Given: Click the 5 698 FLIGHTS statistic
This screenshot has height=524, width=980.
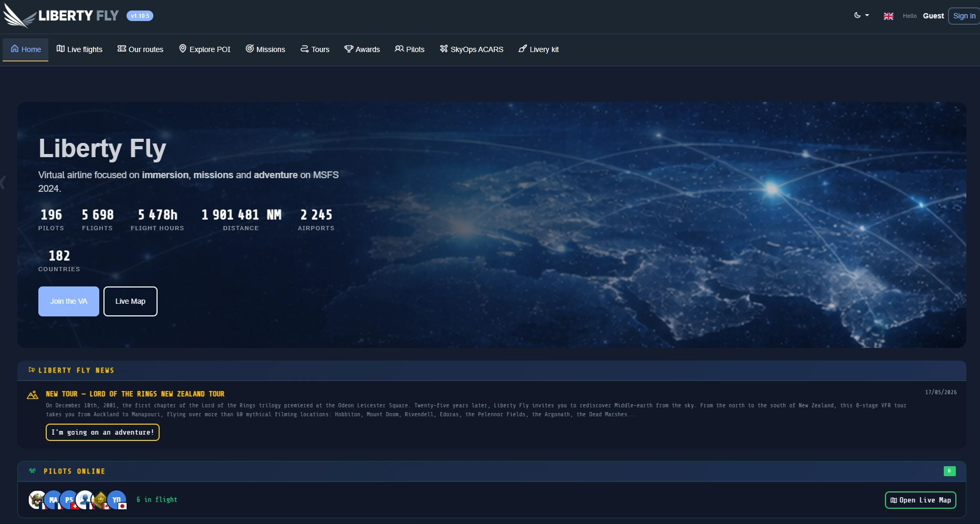Looking at the screenshot, I should 98,220.
